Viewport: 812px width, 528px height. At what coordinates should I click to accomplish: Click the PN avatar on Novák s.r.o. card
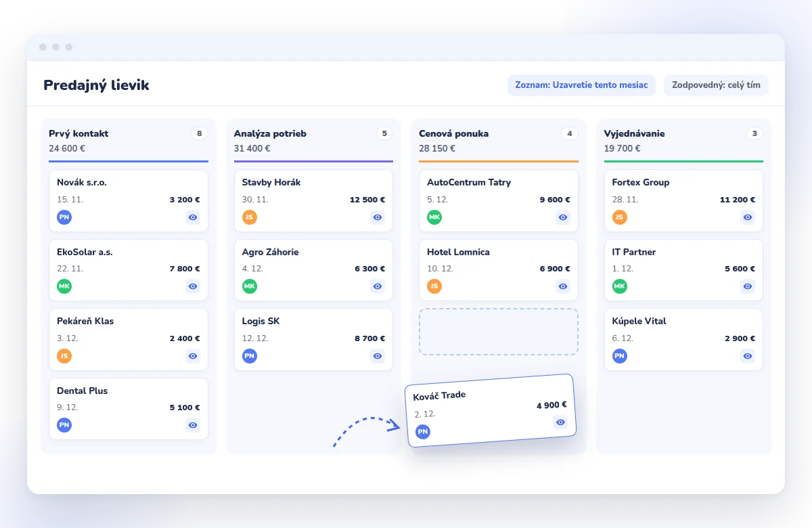pyautogui.click(x=64, y=217)
